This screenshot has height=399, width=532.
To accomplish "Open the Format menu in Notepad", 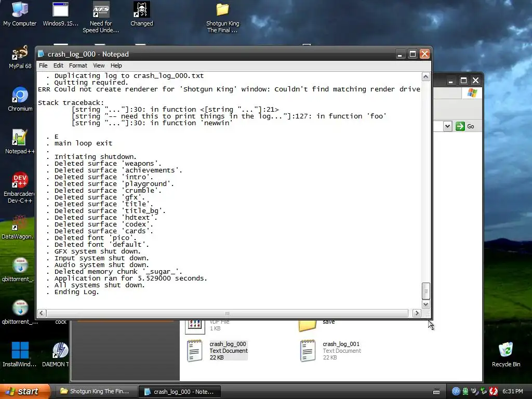I will [x=78, y=65].
